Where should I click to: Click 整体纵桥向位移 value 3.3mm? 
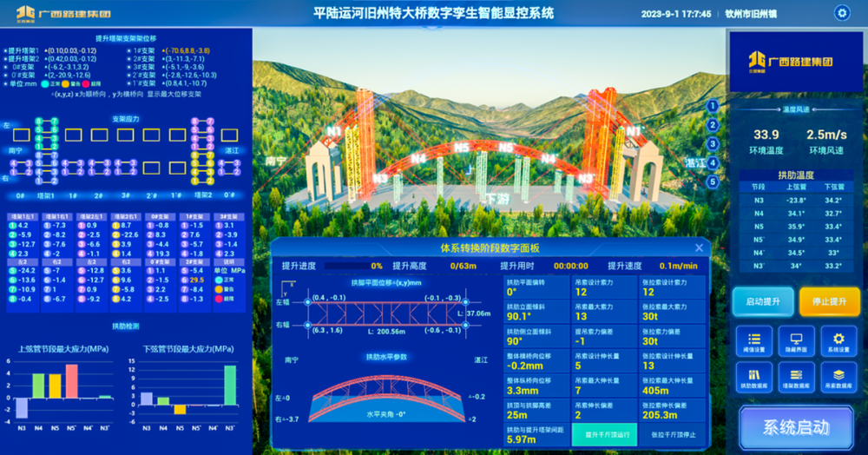tap(523, 390)
